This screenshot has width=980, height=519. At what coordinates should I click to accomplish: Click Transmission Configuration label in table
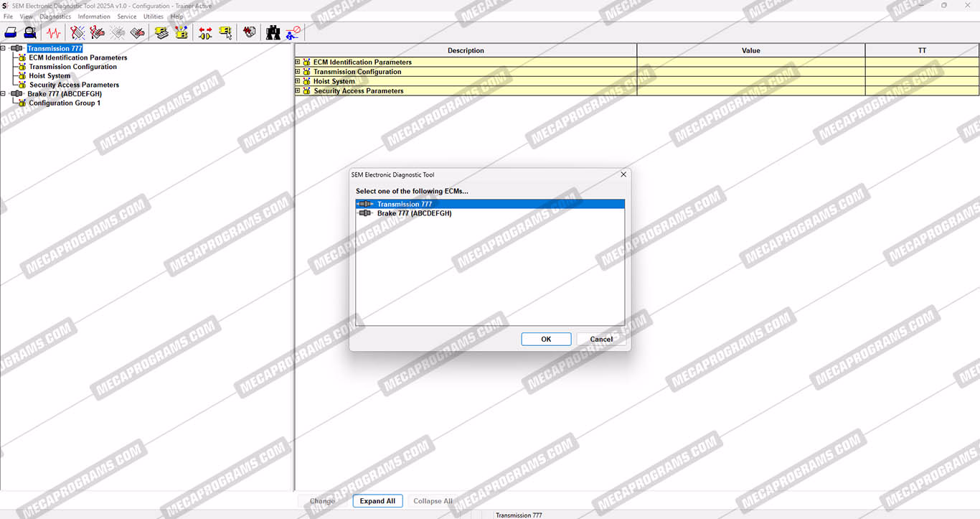[x=357, y=72]
